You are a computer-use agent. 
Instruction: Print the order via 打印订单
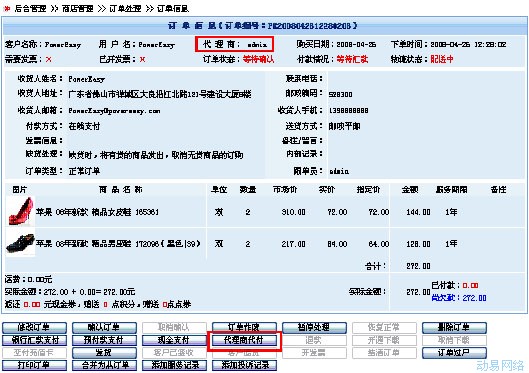34,365
